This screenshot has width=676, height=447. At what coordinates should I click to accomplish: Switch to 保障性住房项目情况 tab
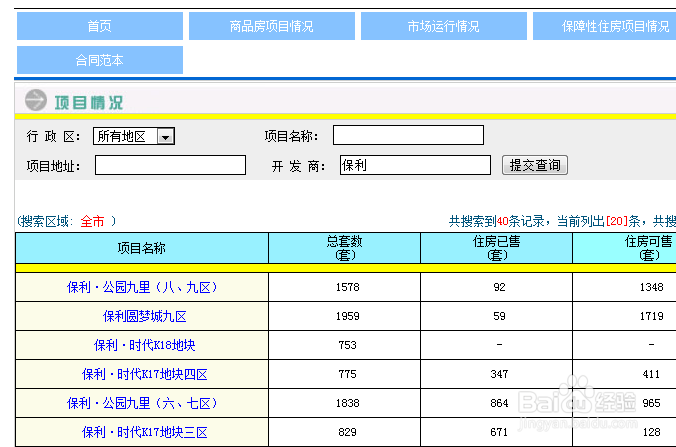604,26
